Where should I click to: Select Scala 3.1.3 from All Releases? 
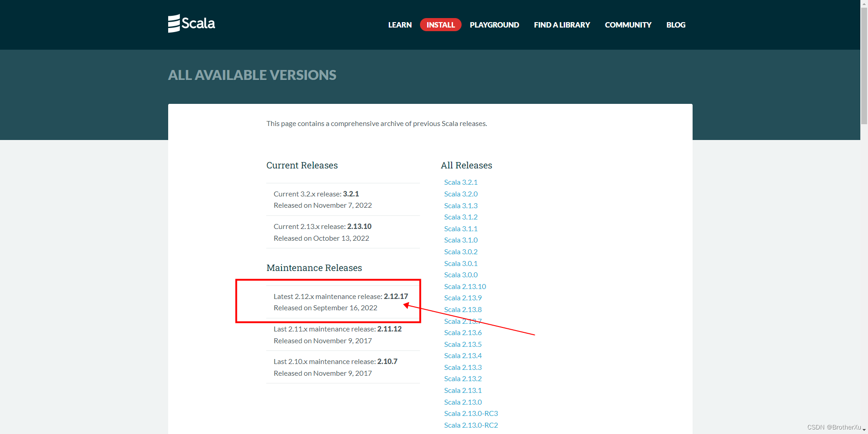(x=461, y=205)
